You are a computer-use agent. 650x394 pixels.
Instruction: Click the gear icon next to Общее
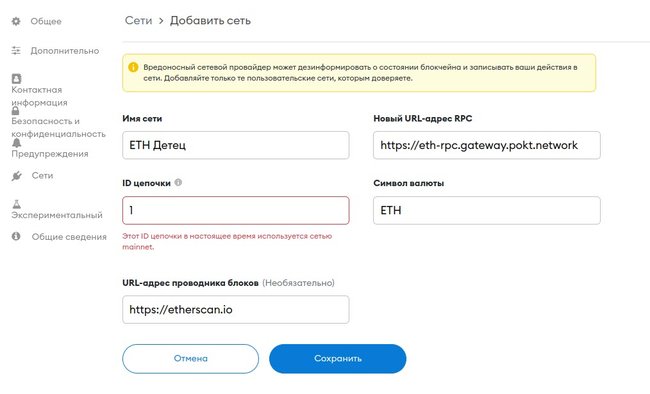coord(16,21)
